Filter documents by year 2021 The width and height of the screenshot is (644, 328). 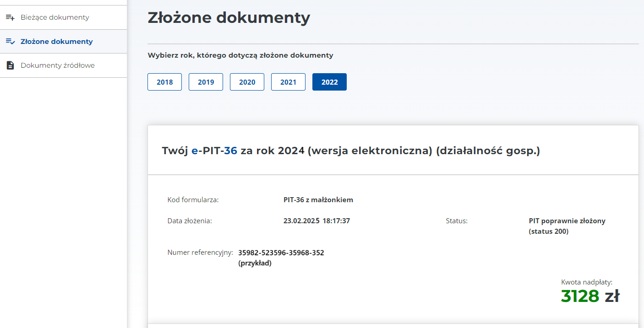pos(288,81)
